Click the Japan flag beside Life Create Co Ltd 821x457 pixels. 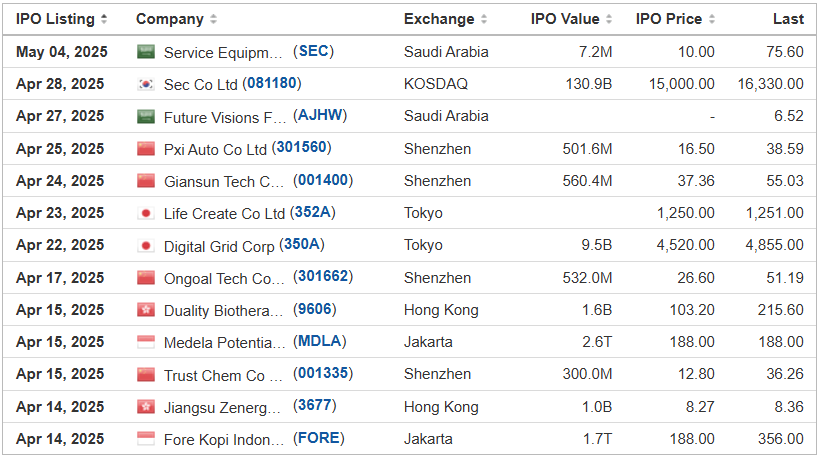[x=146, y=213]
